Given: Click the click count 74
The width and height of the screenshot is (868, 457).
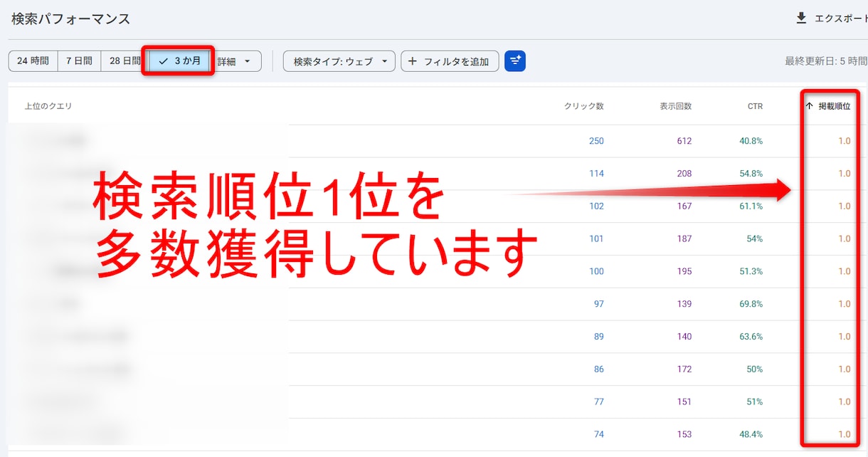Looking at the screenshot, I should click(598, 435).
